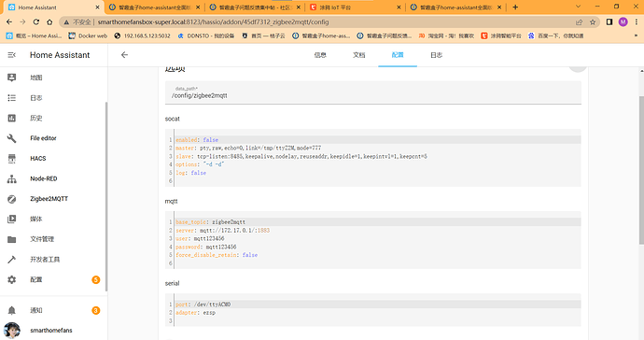Screen dimensions: 644x340
Task: Switch to the 文档 documentation tab
Action: click(358, 55)
